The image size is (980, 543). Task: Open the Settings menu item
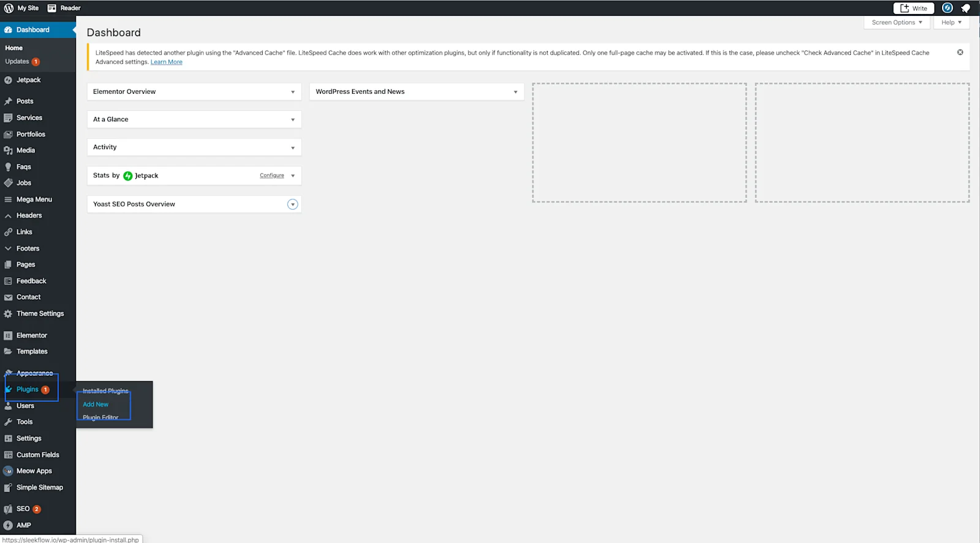(38, 438)
